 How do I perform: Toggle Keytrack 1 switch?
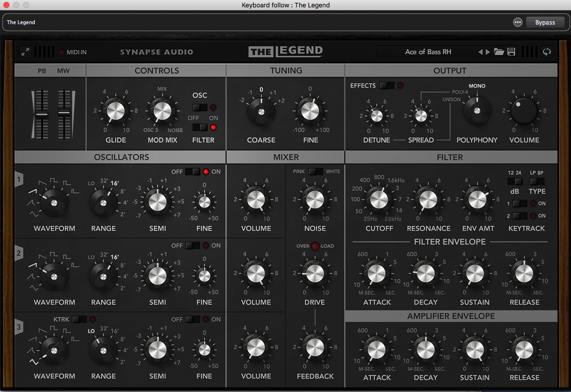520,204
